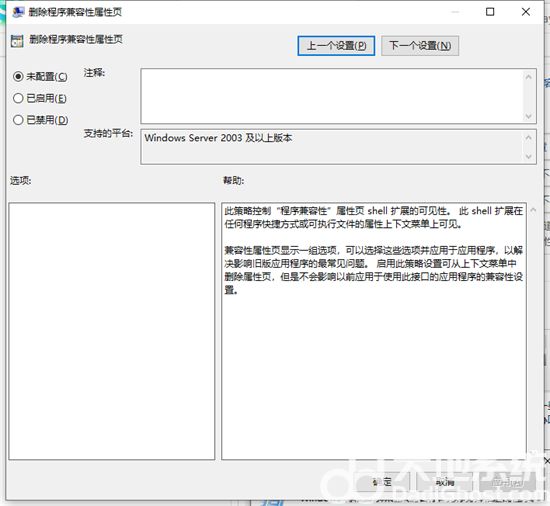550x506 pixels.
Task: Go to next setting 下一个设置(N)
Action: coord(420,46)
